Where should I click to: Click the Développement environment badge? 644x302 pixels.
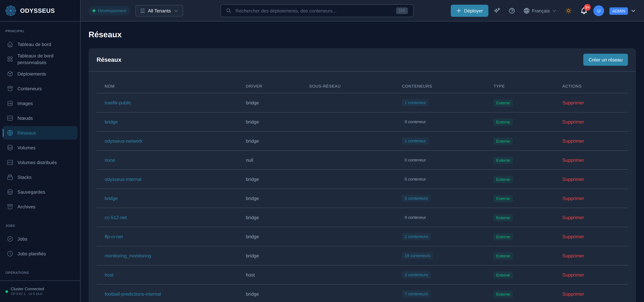pos(109,11)
